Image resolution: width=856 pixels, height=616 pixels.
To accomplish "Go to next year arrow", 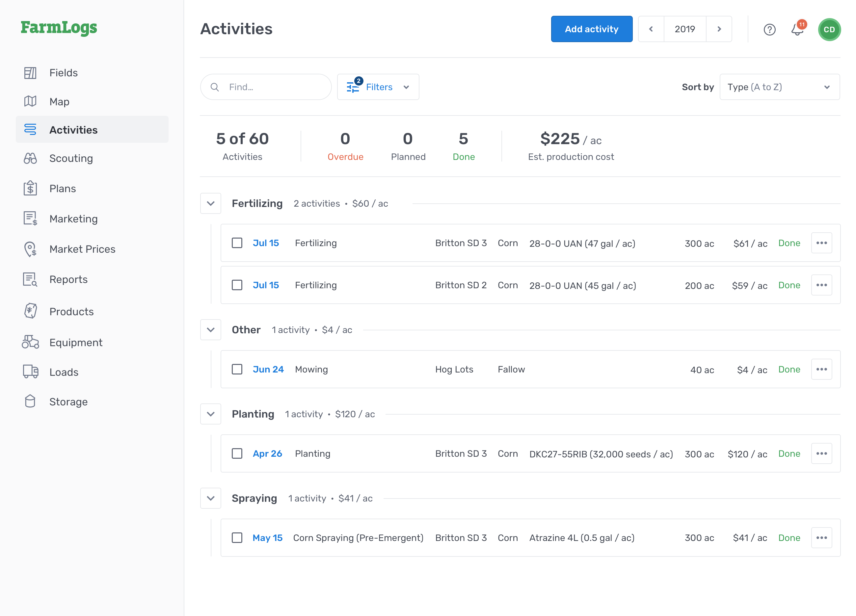I will click(x=719, y=29).
